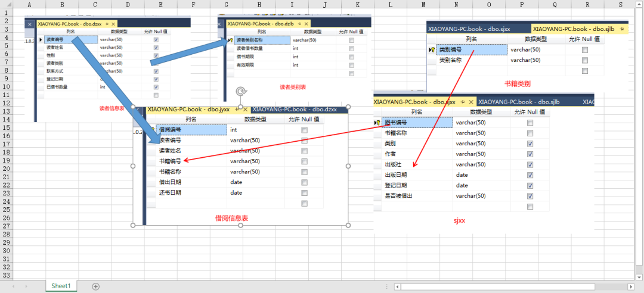This screenshot has height=293, width=644.
Task: Click the red sjxx caption
Action: coord(459,220)
